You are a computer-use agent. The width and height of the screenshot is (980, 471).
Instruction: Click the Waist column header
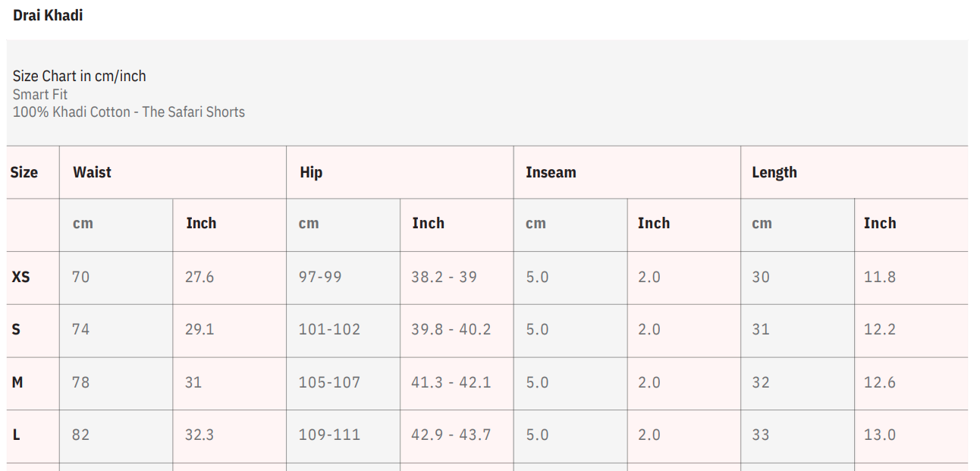(x=92, y=172)
